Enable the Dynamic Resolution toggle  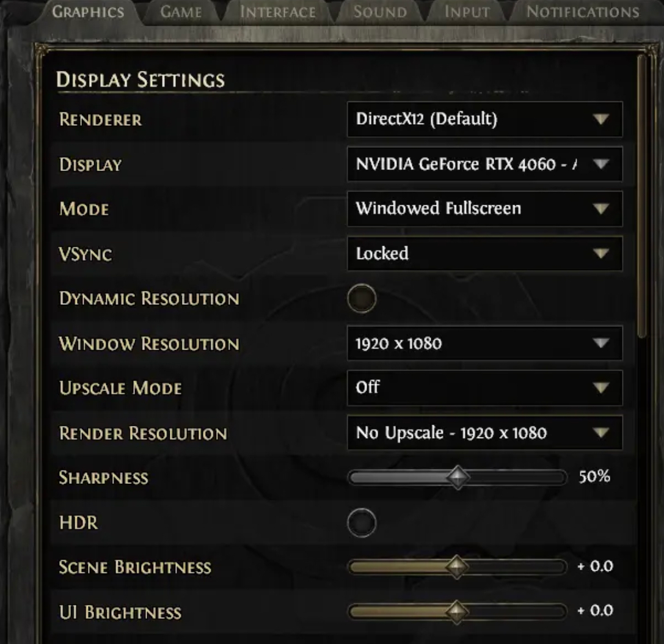tap(362, 298)
